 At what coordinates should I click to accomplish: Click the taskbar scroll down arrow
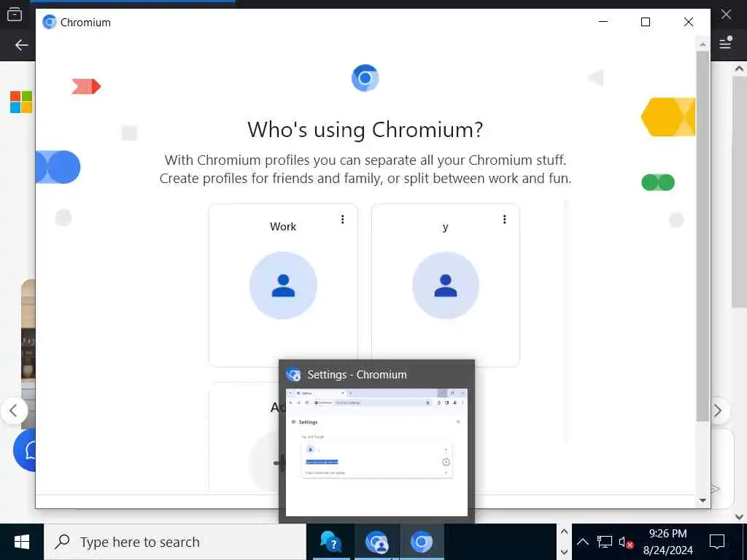tap(564, 552)
